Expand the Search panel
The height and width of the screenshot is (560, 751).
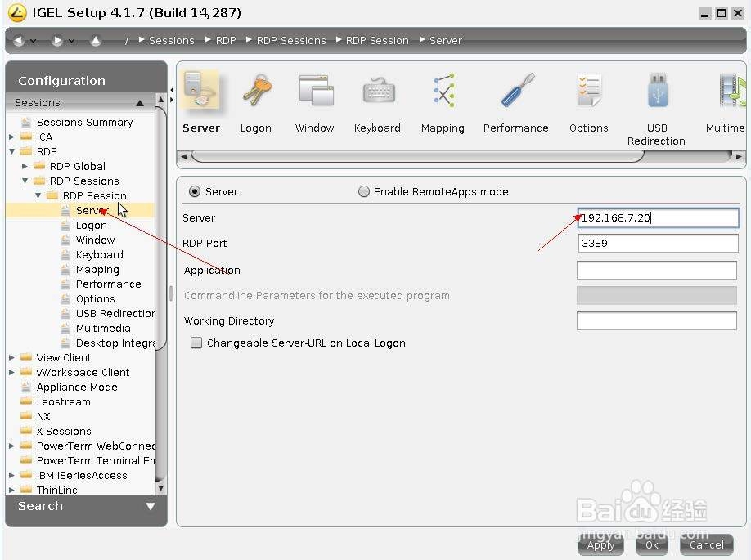151,506
